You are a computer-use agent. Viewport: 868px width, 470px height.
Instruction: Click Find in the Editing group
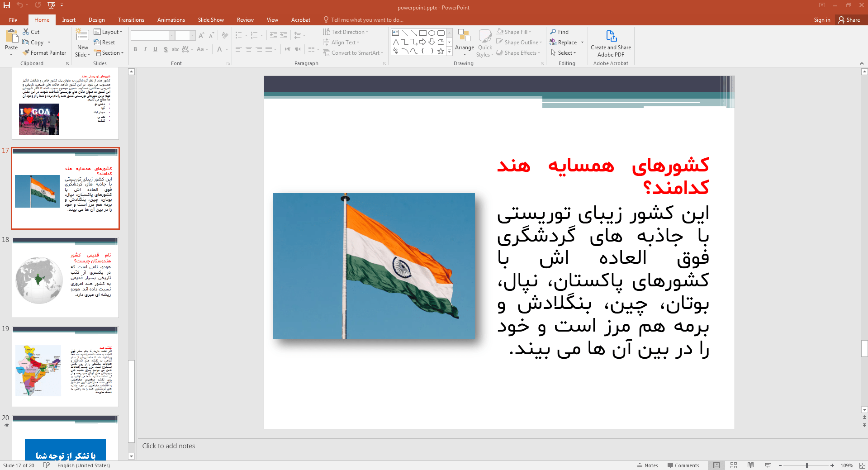[560, 32]
